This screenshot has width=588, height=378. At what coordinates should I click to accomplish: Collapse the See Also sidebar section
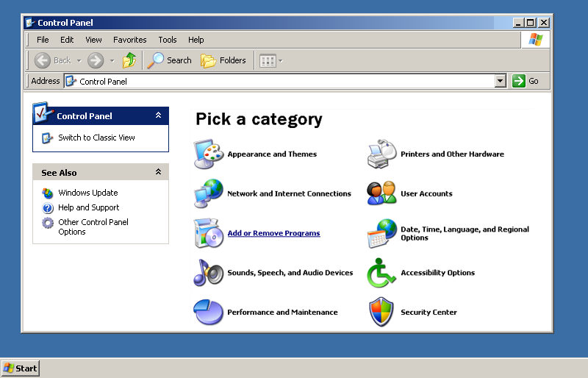(x=158, y=172)
